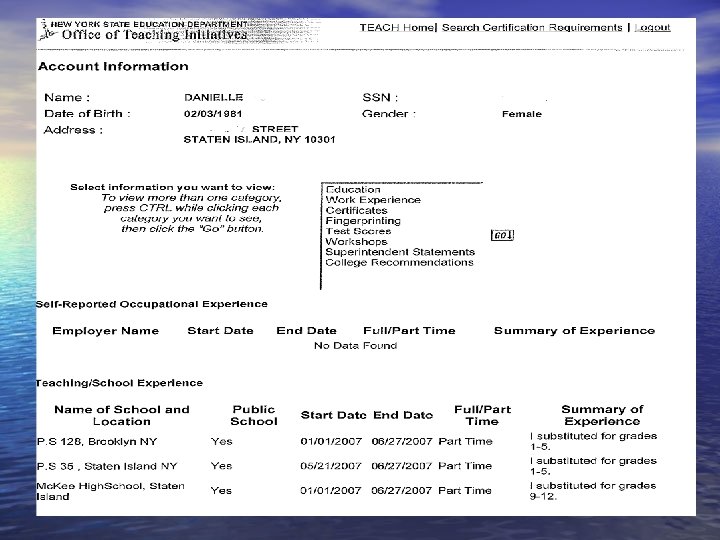Viewport: 720px width, 540px height.
Task: Click the Self-Reported Occupational Experience heading
Action: point(152,304)
